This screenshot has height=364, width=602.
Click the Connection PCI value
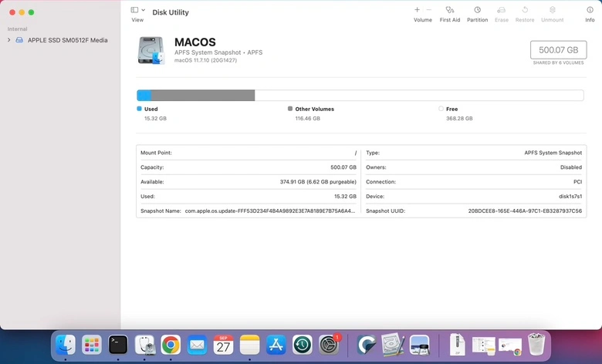pos(577,182)
